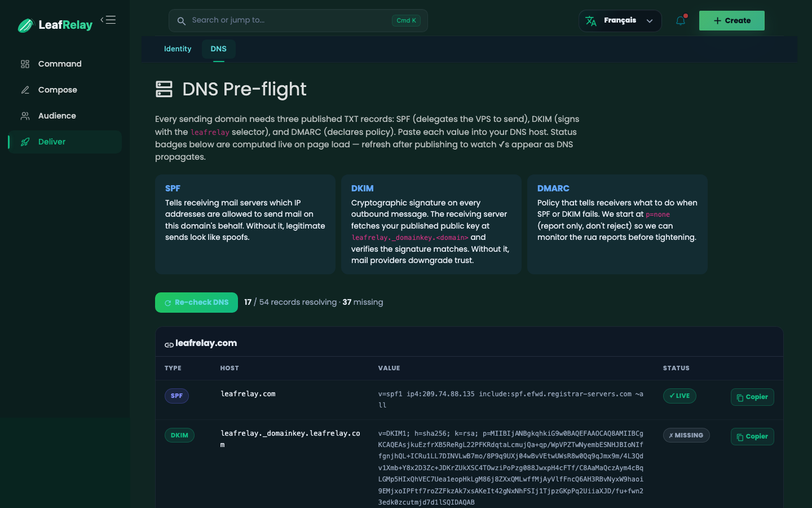
Task: Click the SPF host cell leafrelay.com
Action: click(x=248, y=394)
